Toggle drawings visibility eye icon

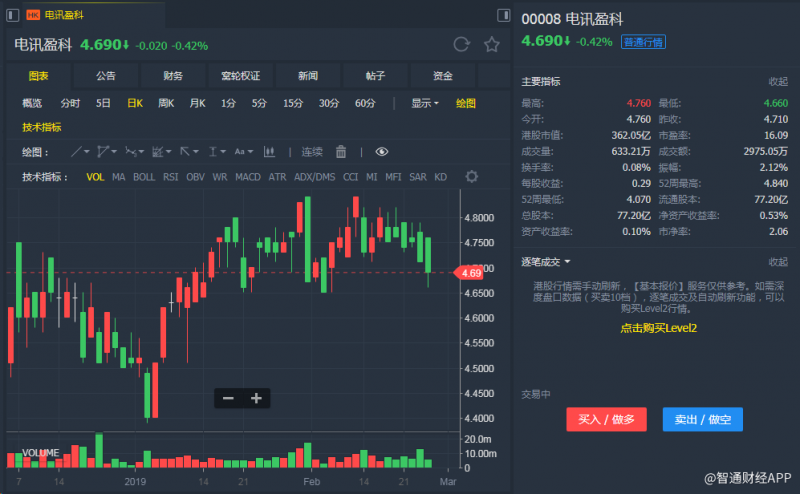(x=382, y=152)
